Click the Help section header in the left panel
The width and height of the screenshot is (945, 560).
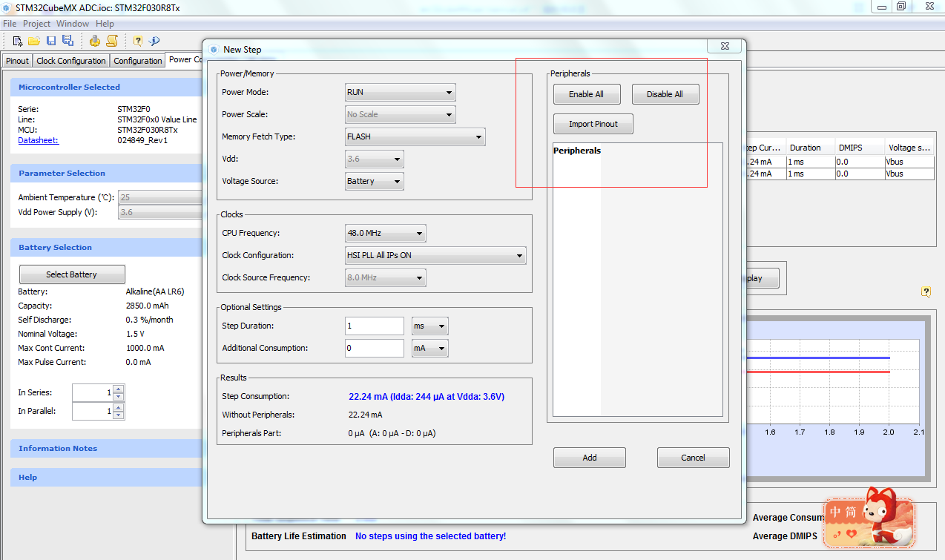click(106, 477)
